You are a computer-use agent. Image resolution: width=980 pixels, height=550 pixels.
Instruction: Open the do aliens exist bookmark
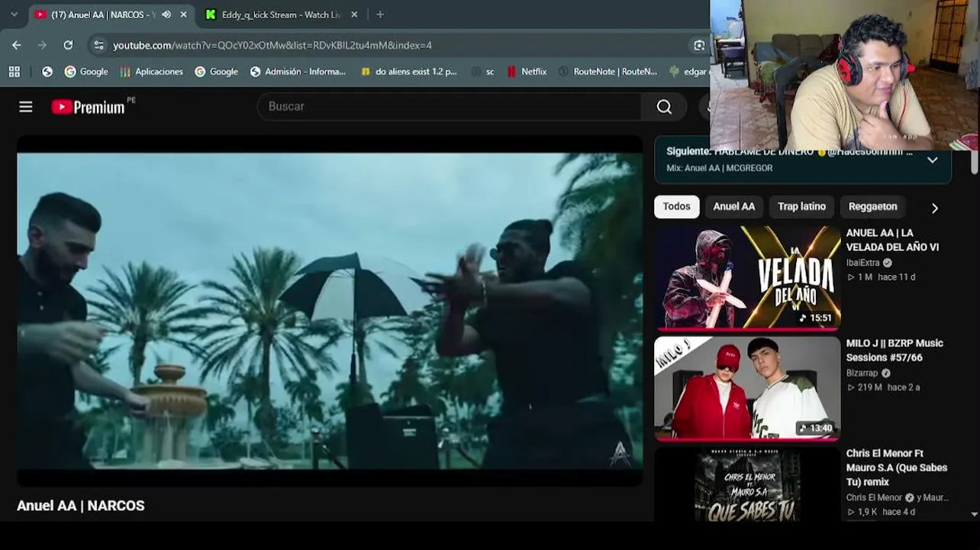[x=408, y=71]
